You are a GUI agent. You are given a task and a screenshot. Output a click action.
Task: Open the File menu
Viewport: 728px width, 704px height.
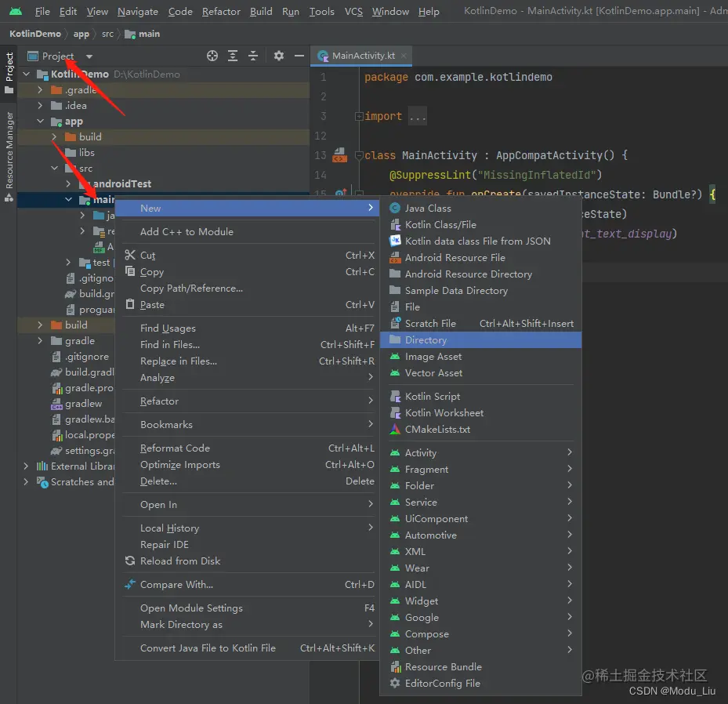click(x=42, y=11)
